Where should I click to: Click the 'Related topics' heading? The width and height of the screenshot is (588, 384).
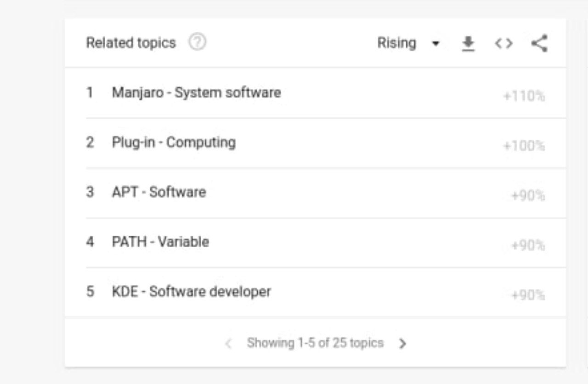pos(131,43)
